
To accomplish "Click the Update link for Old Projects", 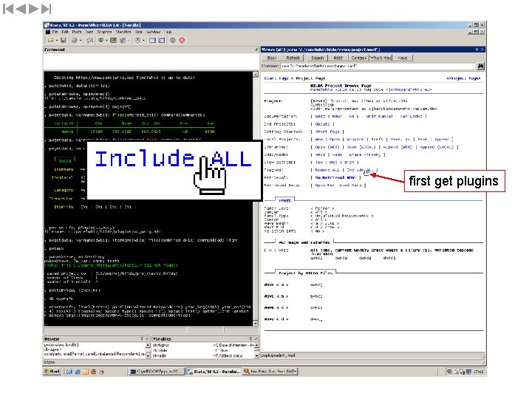I will click(322, 124).
